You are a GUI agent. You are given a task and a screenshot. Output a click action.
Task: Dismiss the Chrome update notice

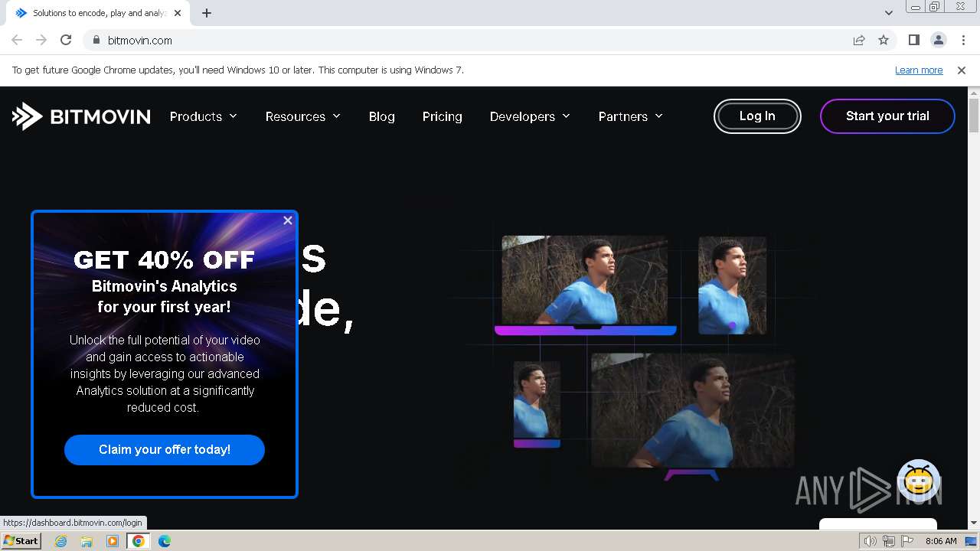click(962, 70)
